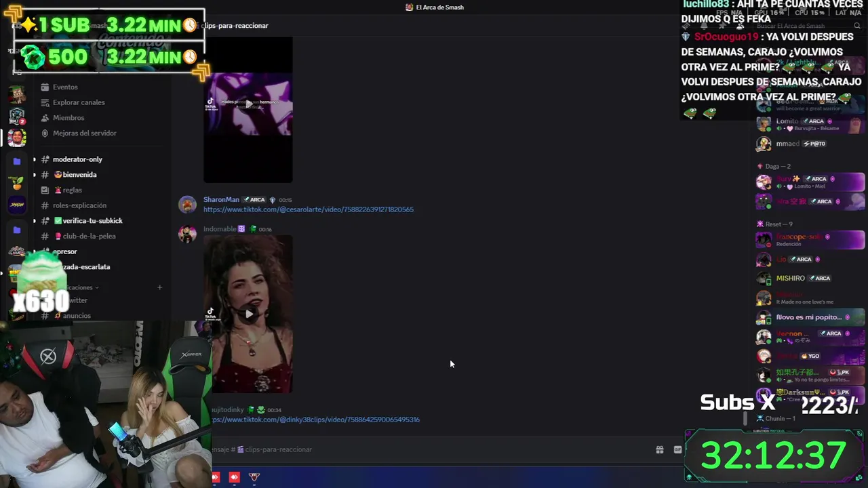
Task: Open the roles-explicación channel
Action: pos(79,205)
